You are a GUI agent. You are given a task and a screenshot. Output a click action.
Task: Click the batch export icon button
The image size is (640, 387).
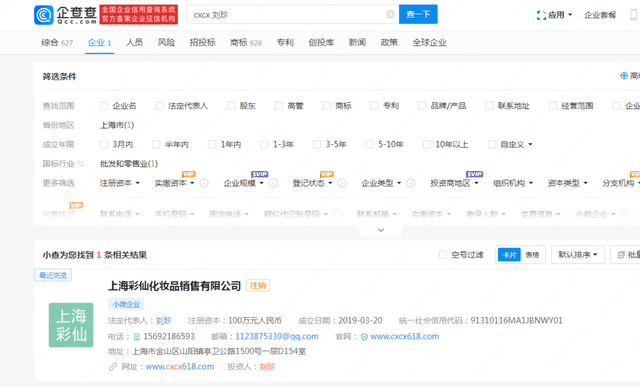(x=625, y=255)
